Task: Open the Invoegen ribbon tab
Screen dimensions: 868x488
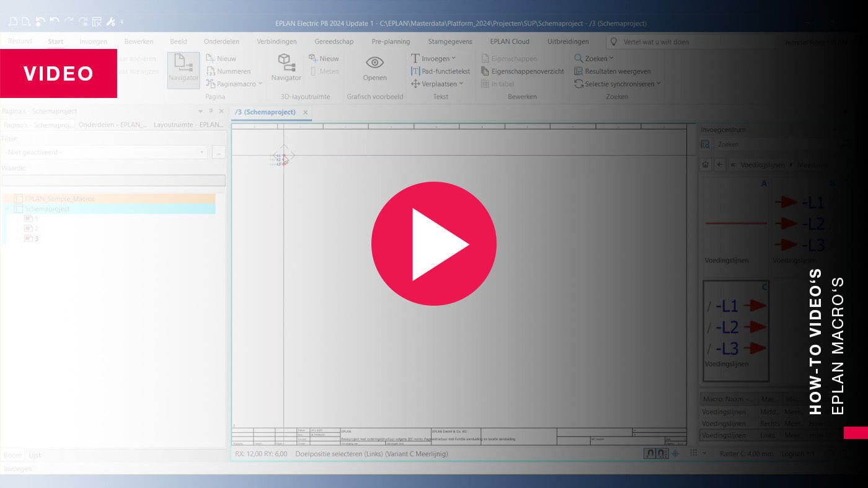Action: pos(93,42)
